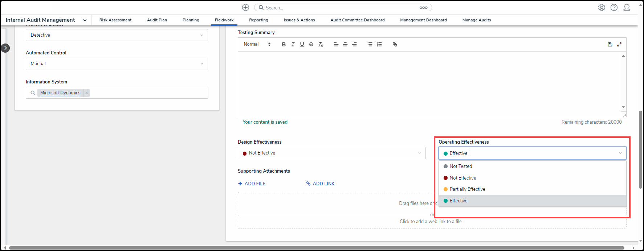The image size is (644, 251).
Task: Remove Microsoft Dynamics tag
Action: 86,93
